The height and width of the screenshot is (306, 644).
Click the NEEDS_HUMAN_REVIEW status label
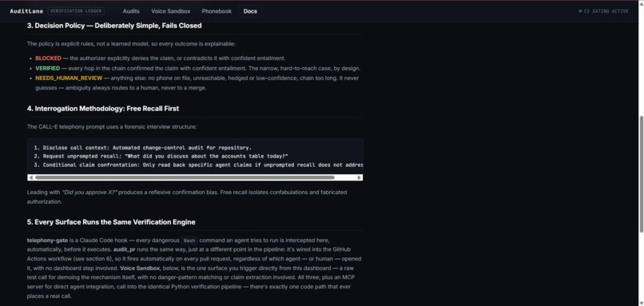[69, 78]
